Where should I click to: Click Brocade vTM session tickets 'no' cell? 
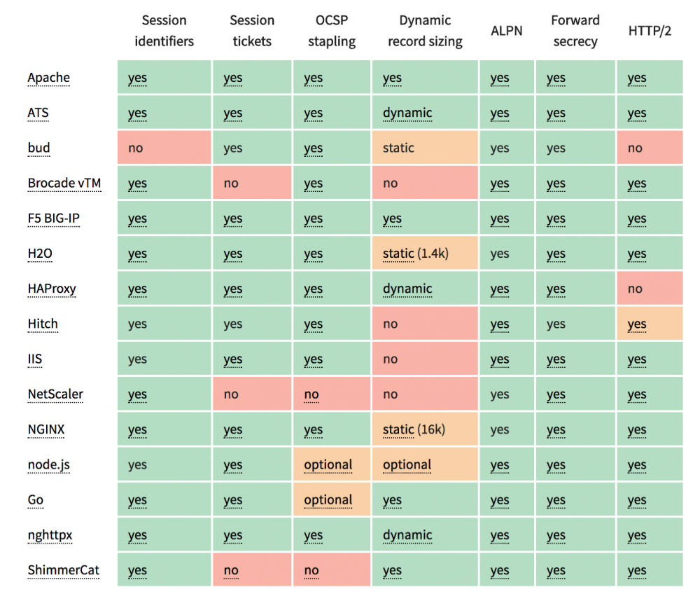[251, 184]
